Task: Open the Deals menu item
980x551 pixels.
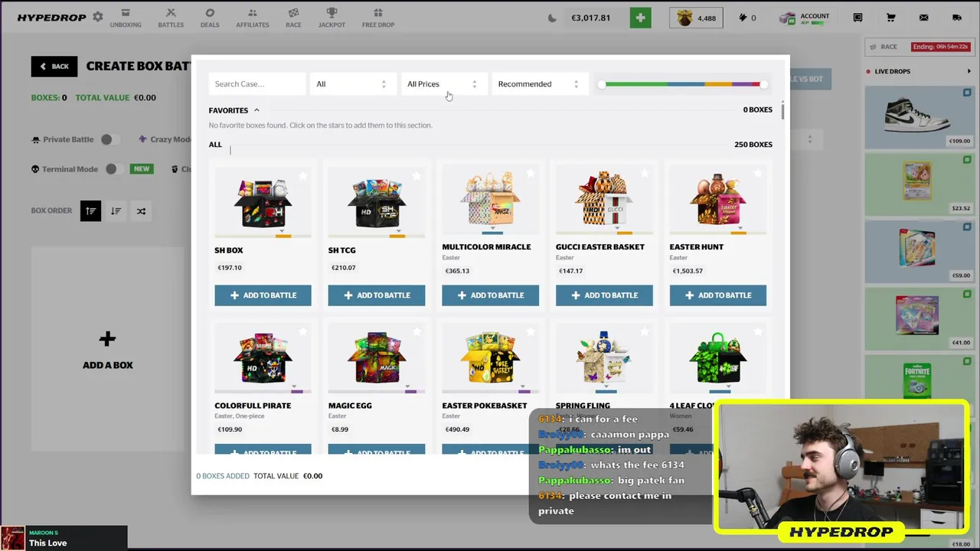Action: click(x=210, y=18)
